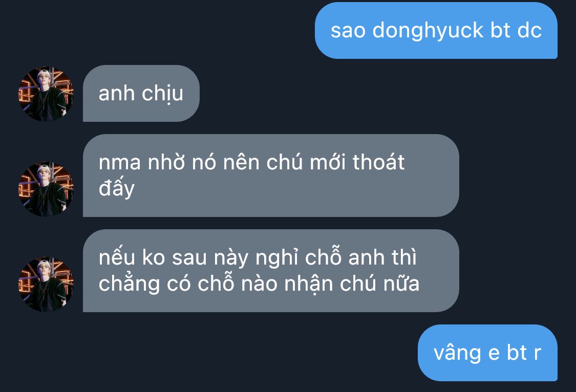
Task: Click the "nếu ko sau này nghỉ" message bubble
Action: [271, 271]
